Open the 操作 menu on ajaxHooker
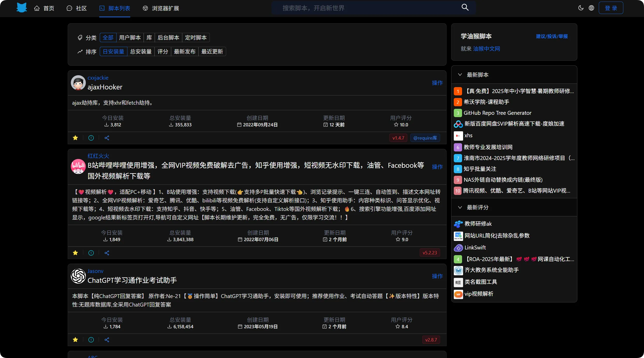Viewport: 644px width, 358px height. coord(437,83)
